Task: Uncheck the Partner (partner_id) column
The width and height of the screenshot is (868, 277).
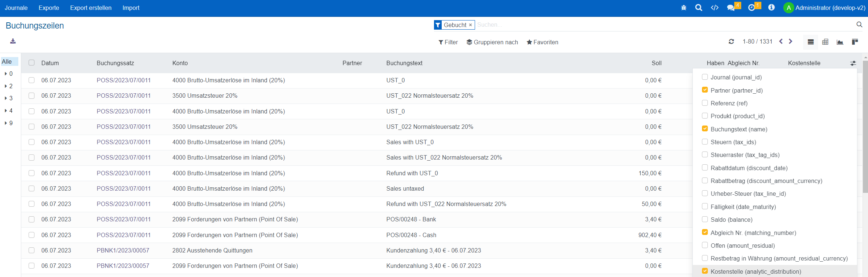Action: (x=705, y=90)
